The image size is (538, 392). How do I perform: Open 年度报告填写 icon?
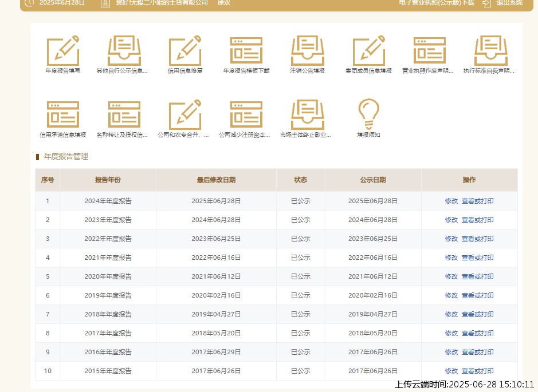63,51
